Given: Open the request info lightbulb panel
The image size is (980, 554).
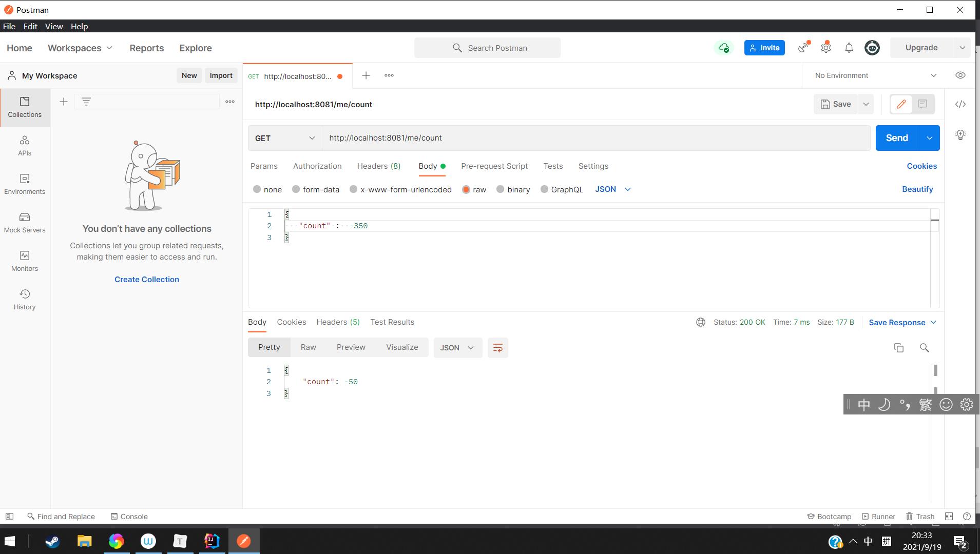Looking at the screenshot, I should 960,134.
